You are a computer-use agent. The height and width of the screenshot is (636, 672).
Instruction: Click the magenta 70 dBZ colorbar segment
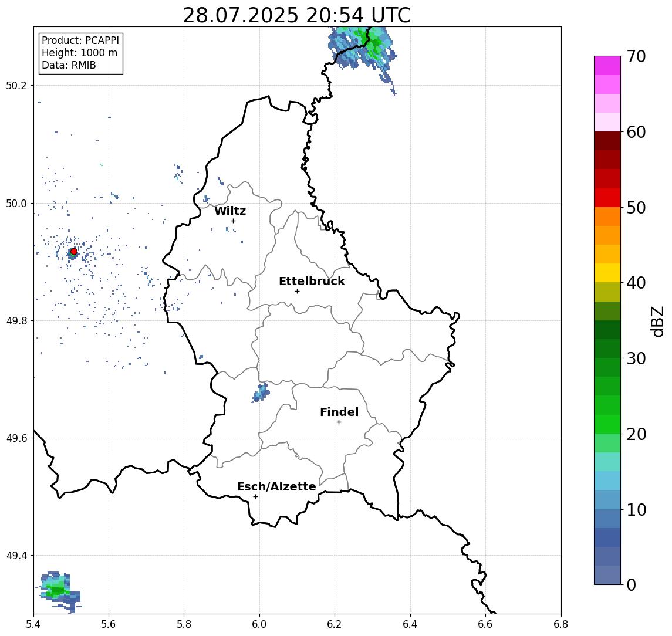click(x=607, y=65)
